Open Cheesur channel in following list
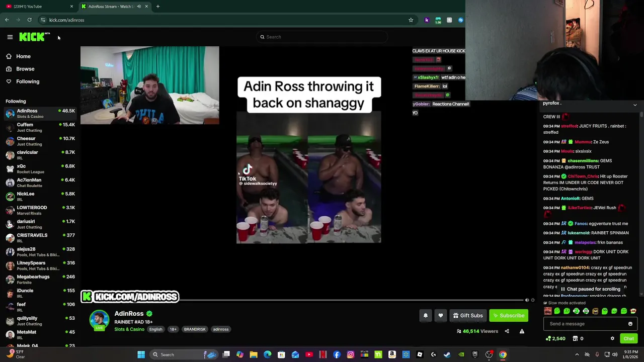 [x=40, y=141]
